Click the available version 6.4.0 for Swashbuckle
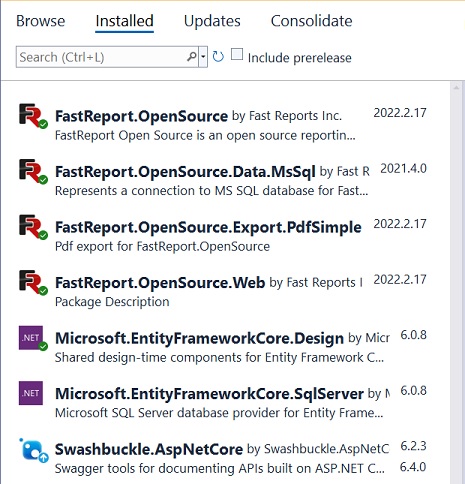Image resolution: width=465 pixels, height=484 pixels. [x=413, y=467]
